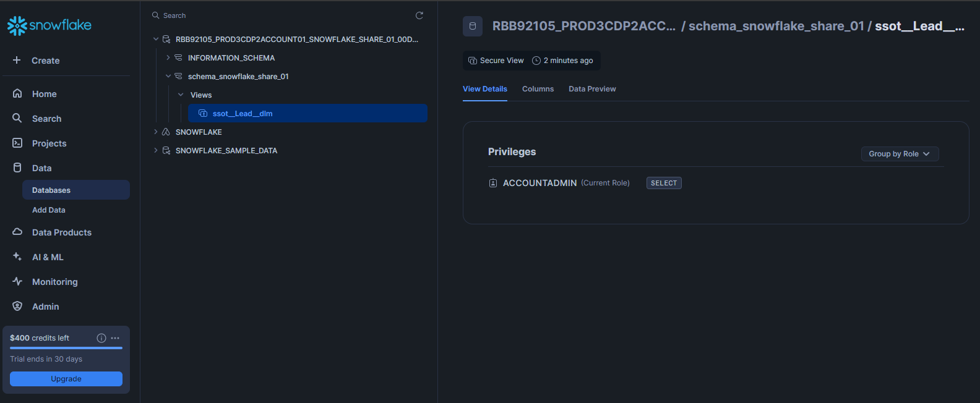This screenshot has height=403, width=980.
Task: Click the INFORMATION_SCHEMA schema icon
Action: (178, 57)
